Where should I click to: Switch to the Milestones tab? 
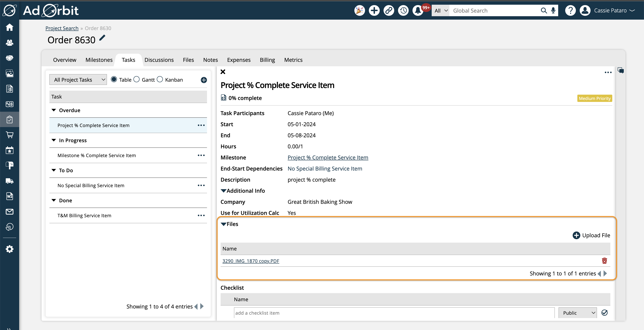98,60
